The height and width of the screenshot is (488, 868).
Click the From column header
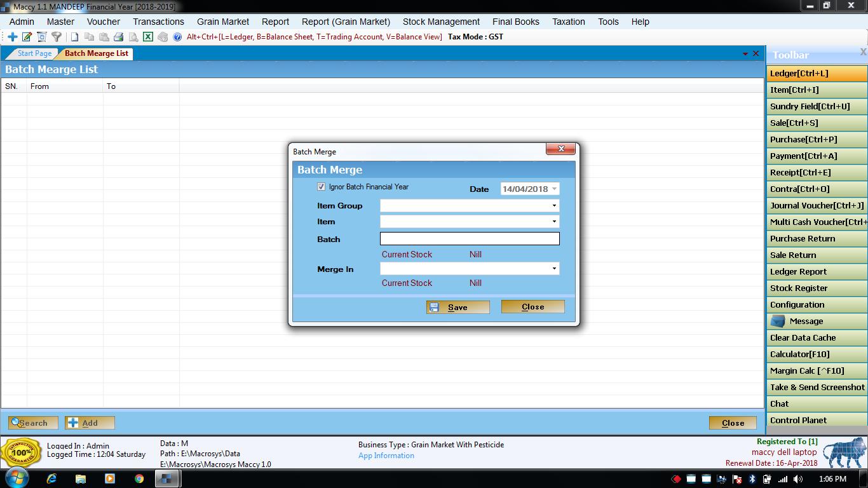65,86
